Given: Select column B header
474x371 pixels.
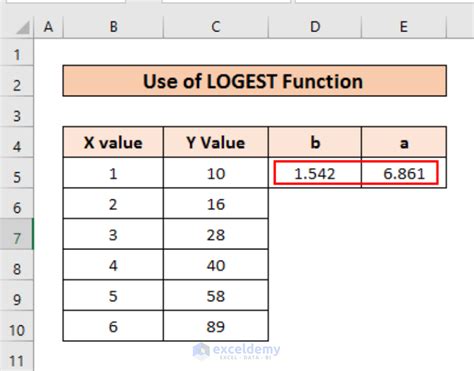Looking at the screenshot, I should click(x=113, y=27).
